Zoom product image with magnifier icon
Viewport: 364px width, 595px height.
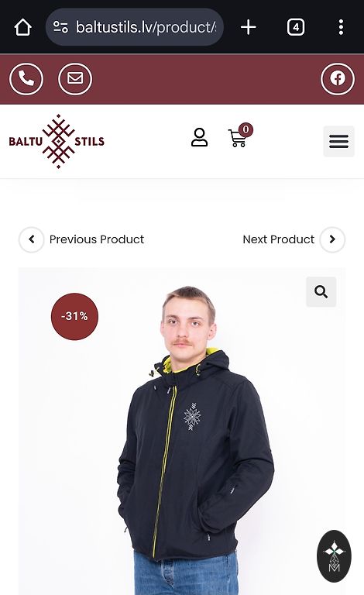(321, 292)
